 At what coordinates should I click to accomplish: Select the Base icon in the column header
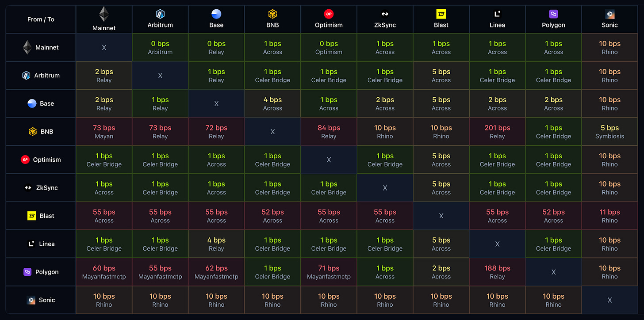coord(216,14)
